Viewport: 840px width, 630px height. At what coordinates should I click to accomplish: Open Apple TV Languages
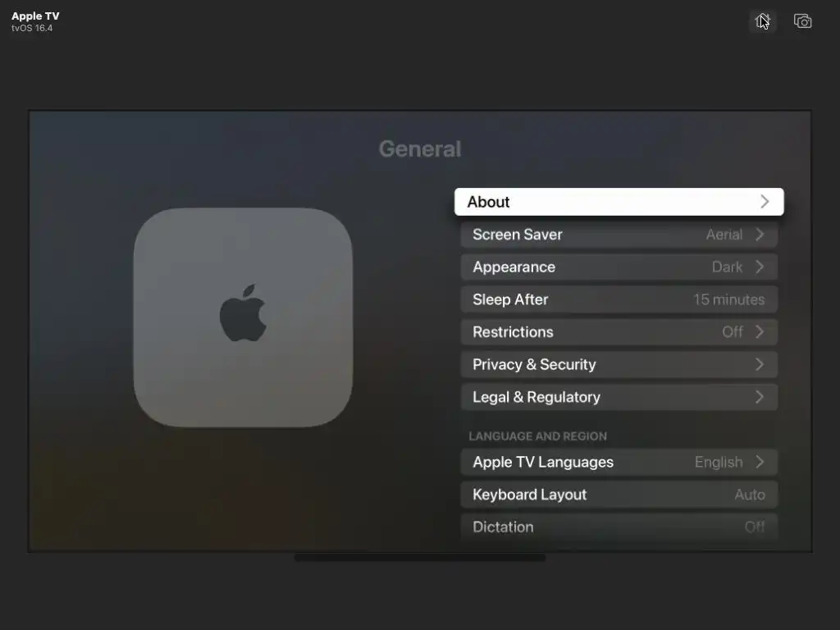click(x=619, y=463)
